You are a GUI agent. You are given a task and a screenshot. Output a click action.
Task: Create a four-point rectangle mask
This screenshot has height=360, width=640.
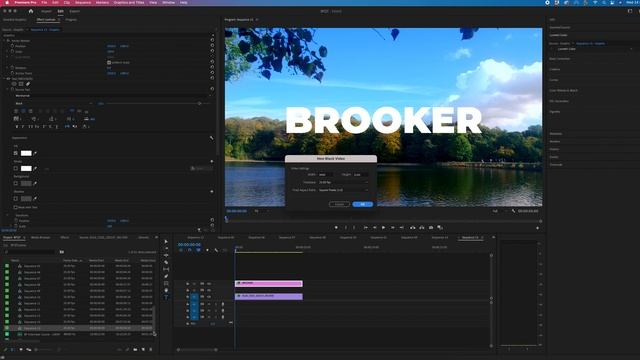(21, 84)
